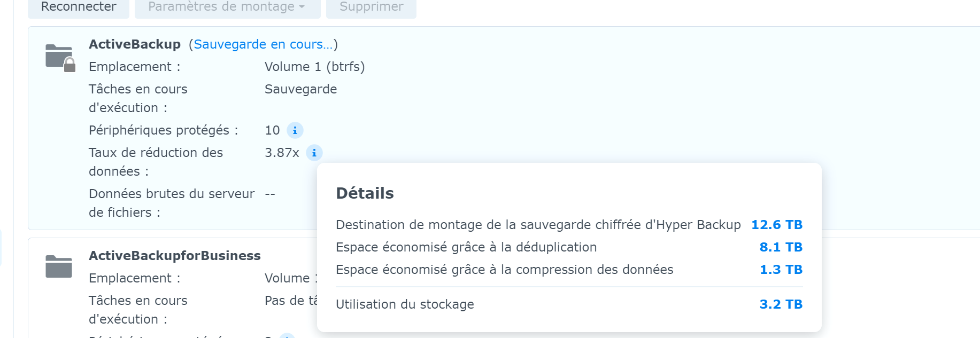The image size is (980, 338).
Task: Click the "Utilisation du stockage" row label
Action: point(405,304)
